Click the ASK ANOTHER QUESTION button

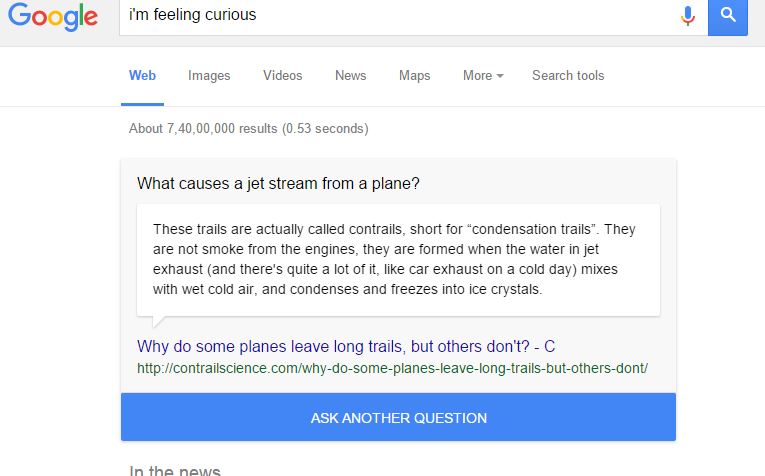click(x=398, y=417)
